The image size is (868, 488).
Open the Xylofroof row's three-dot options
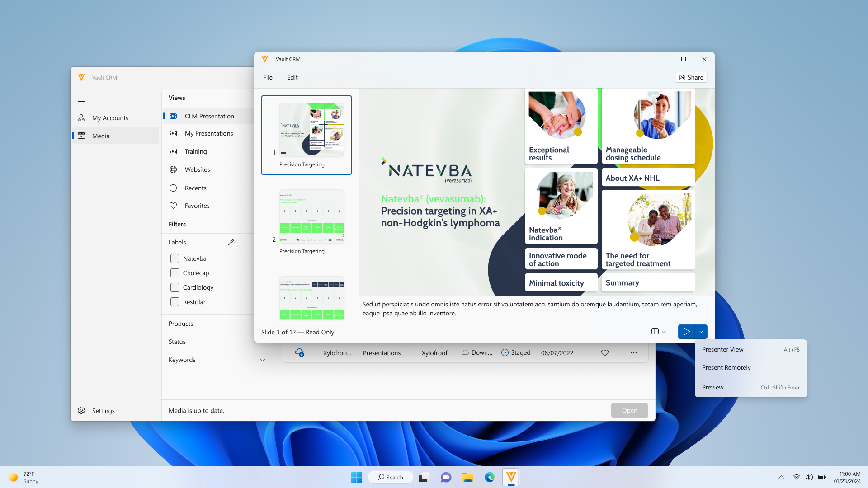634,353
